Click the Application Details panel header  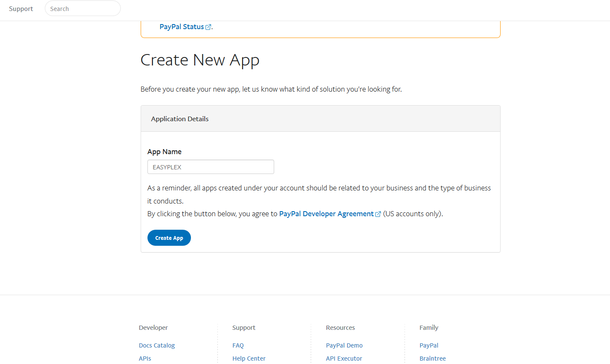[180, 119]
